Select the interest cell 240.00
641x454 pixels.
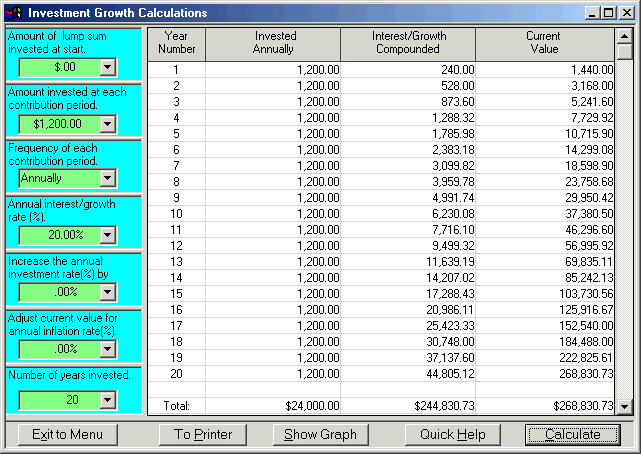[408, 70]
